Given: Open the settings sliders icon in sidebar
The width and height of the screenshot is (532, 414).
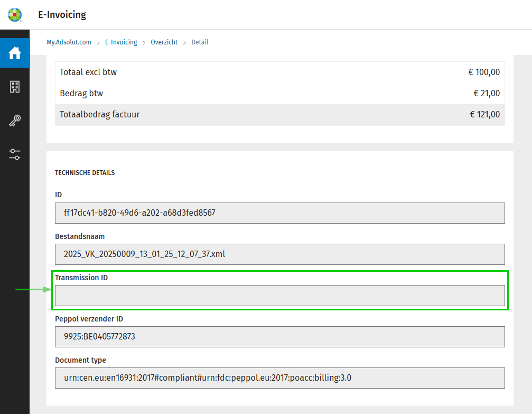Looking at the screenshot, I should coord(15,154).
